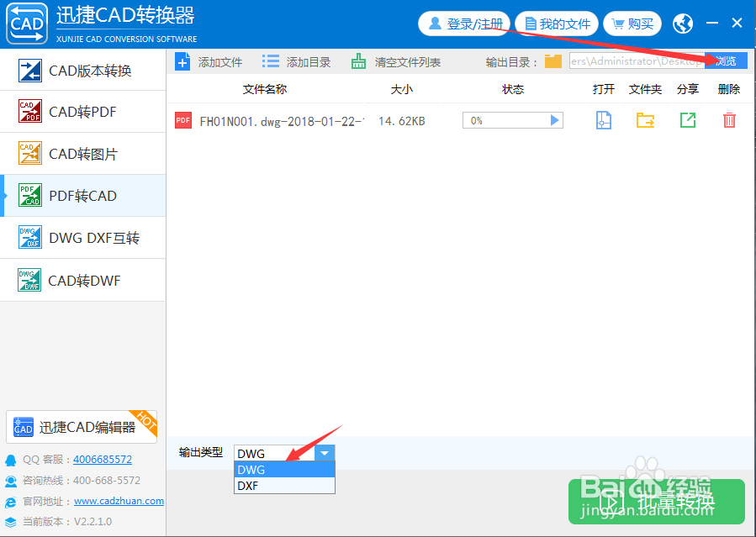Share the converted file via green icon
Viewport: 756px width, 537px height.
click(x=687, y=120)
